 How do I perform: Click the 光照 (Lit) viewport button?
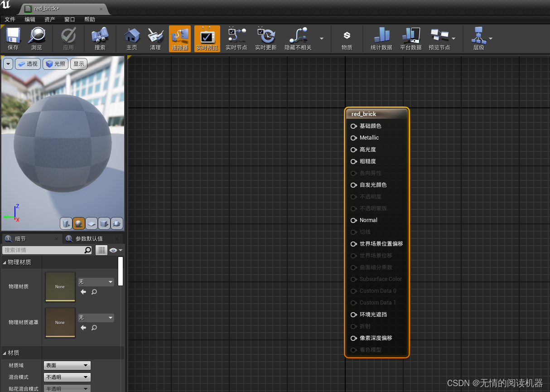55,64
